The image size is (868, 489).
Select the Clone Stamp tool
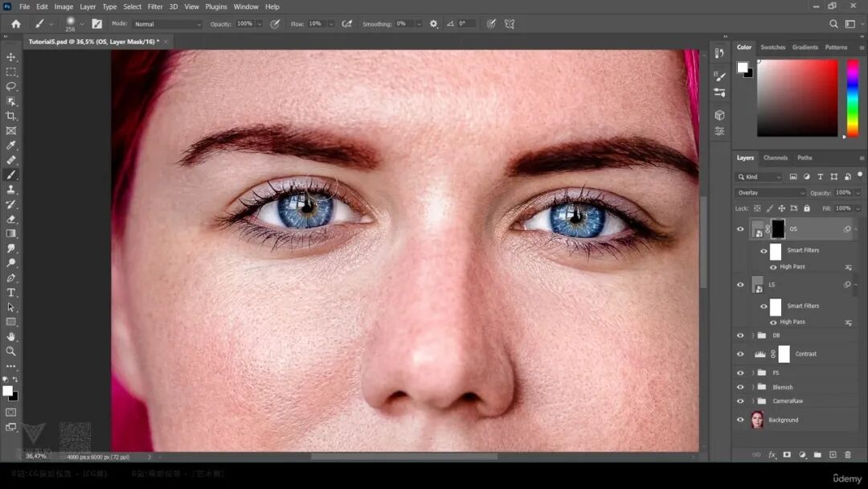tap(11, 189)
